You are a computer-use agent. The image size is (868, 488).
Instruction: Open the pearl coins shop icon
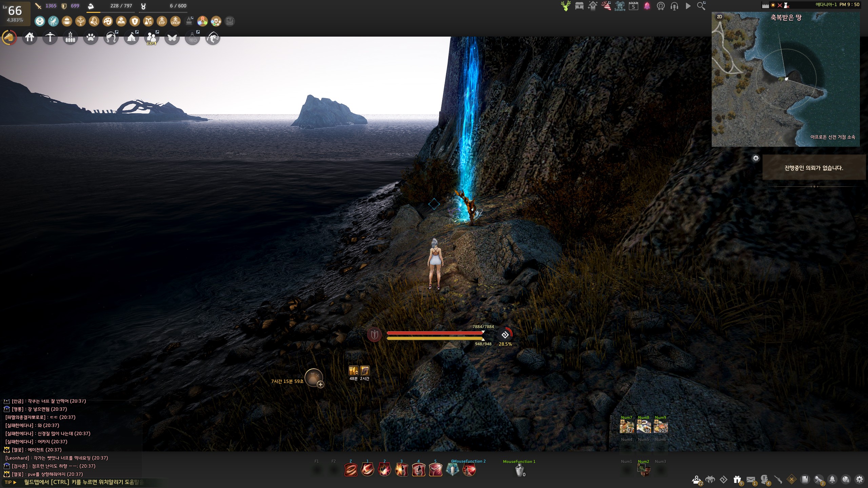846,480
